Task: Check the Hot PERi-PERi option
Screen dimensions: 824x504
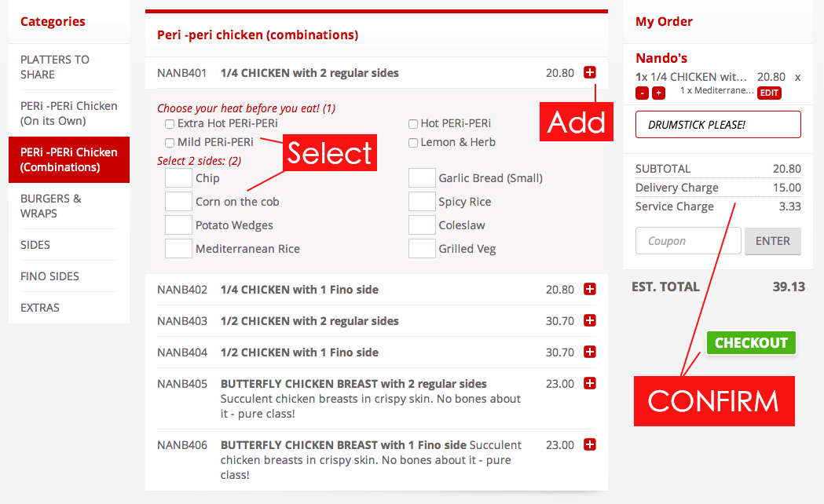Action: click(413, 124)
